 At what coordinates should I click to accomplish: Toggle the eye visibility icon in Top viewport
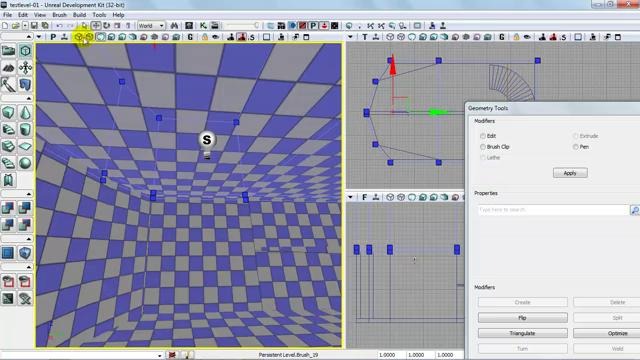[527, 37]
